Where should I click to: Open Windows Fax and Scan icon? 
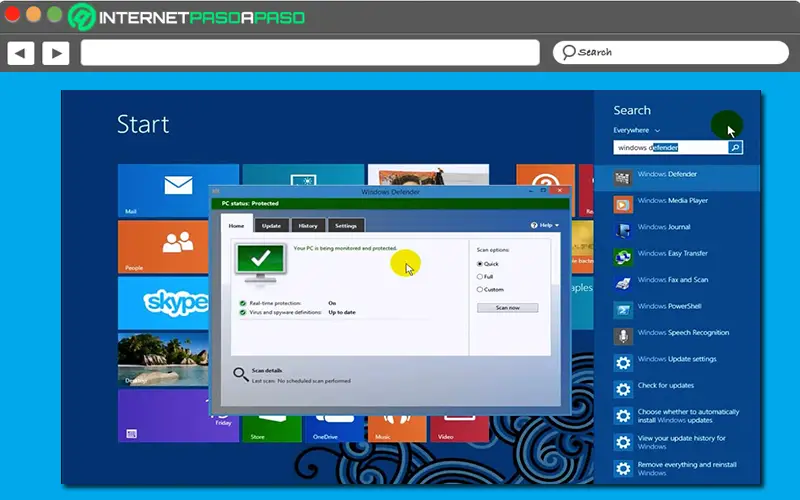[x=622, y=284]
